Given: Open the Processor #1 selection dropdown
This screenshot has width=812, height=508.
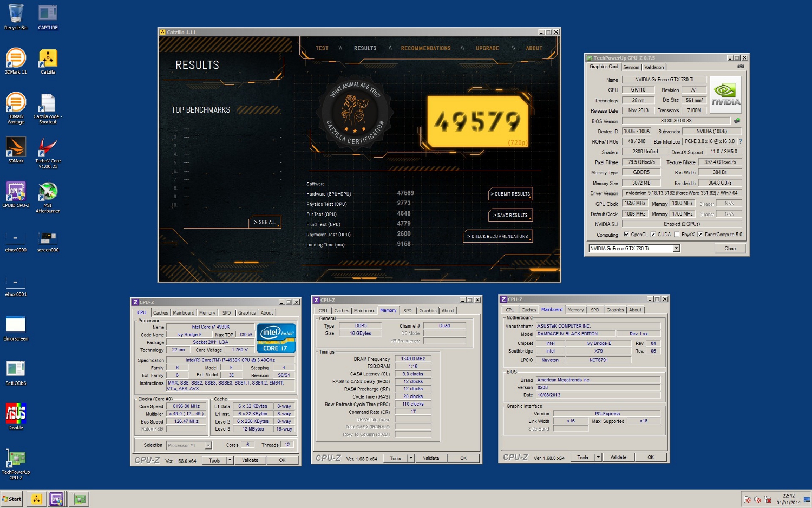Looking at the screenshot, I should 208,445.
